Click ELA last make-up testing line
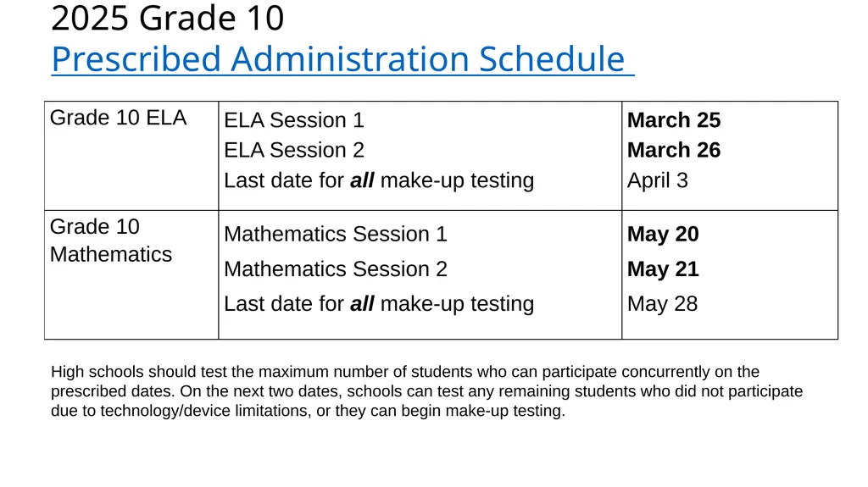 (379, 180)
